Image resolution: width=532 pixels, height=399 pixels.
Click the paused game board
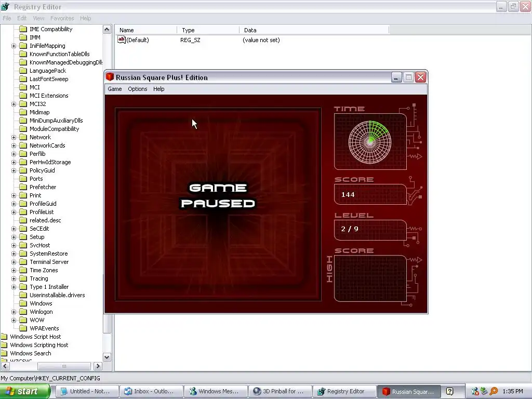pyautogui.click(x=218, y=204)
